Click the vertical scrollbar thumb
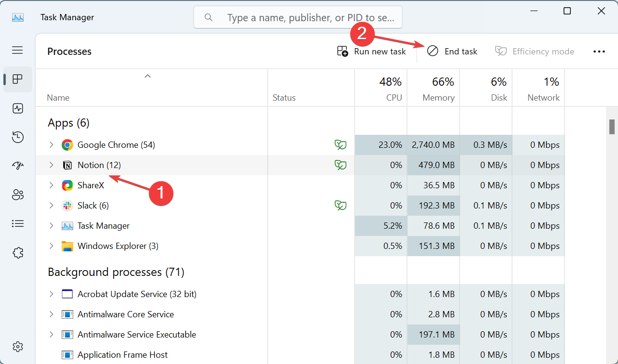 tap(612, 127)
